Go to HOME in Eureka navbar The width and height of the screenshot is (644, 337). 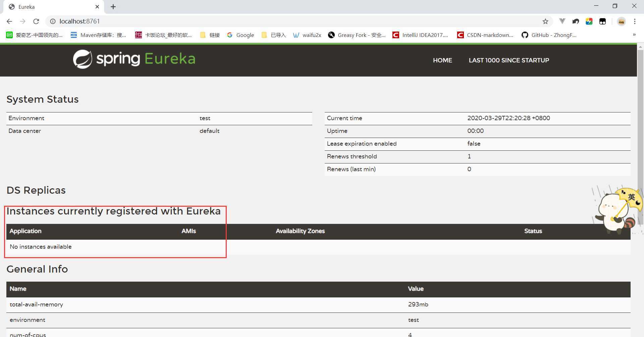coord(442,60)
